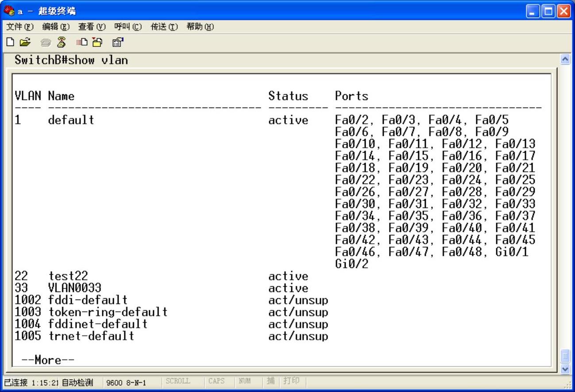Click the 已连接 1:15:21 status entry

coord(31,382)
